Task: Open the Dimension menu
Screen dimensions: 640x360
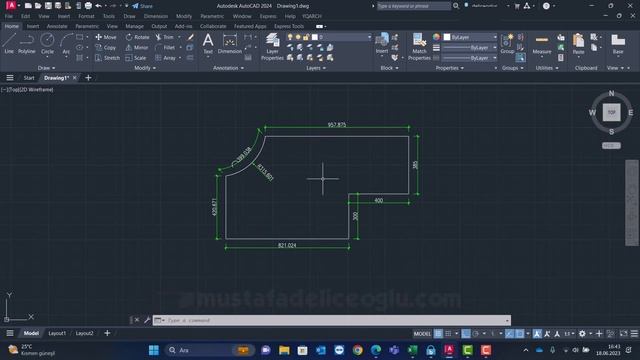Action: [x=156, y=16]
